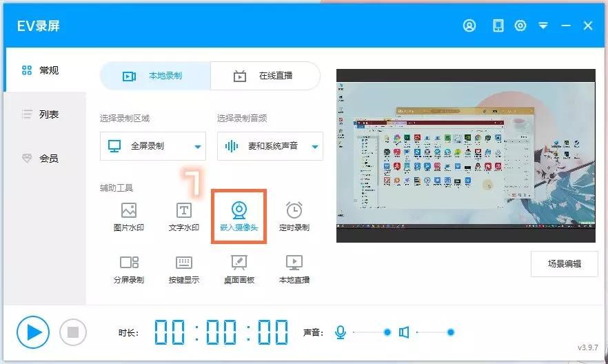
Task: Adjust the system speaker volume slider
Action: pyautogui.click(x=435, y=332)
